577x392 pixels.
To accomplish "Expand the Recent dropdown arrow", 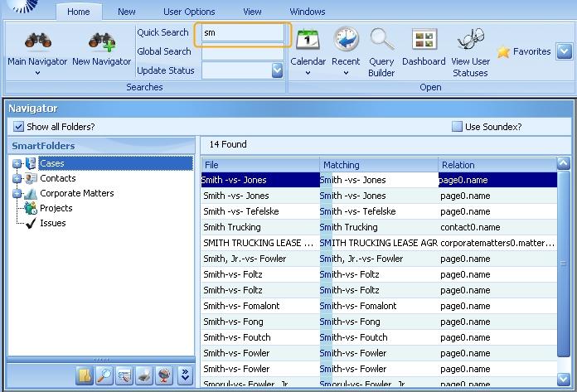I will pyautogui.click(x=346, y=73).
